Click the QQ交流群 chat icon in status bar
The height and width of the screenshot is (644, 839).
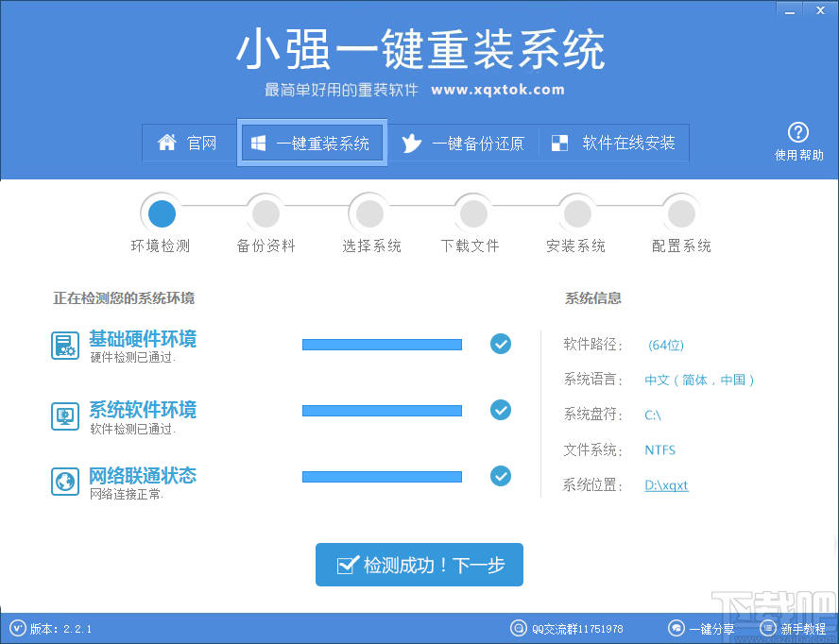[x=518, y=628]
